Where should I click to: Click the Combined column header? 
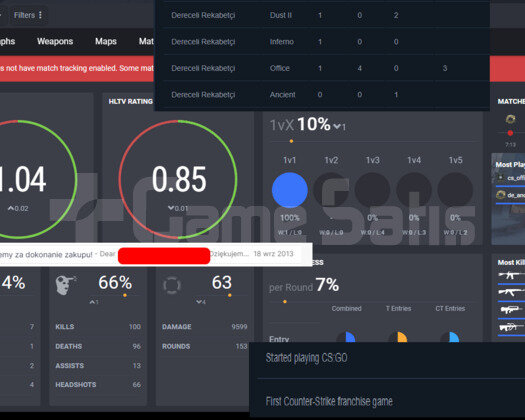[x=346, y=308]
